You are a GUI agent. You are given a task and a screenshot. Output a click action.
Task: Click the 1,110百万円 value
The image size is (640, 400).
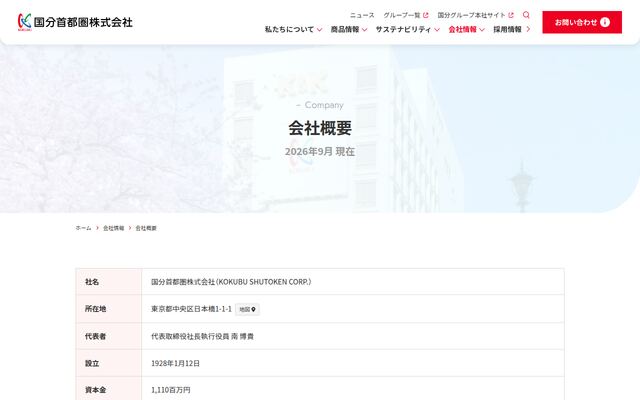click(171, 390)
